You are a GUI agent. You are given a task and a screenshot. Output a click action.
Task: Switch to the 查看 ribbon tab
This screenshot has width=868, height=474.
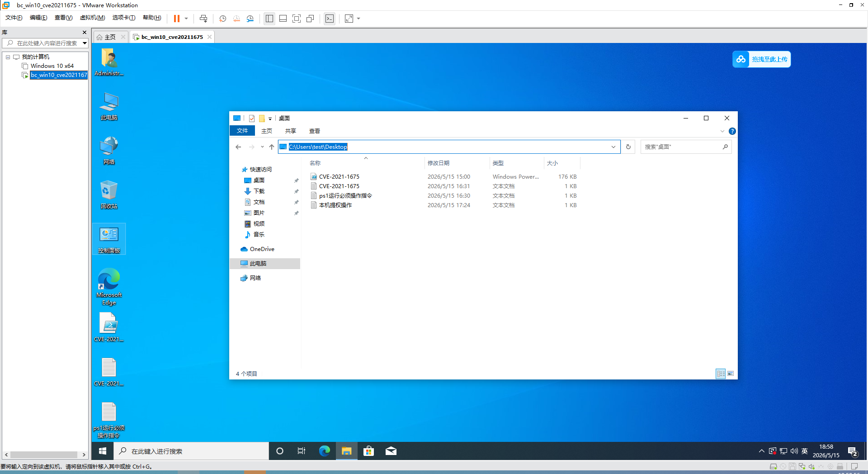pyautogui.click(x=315, y=131)
